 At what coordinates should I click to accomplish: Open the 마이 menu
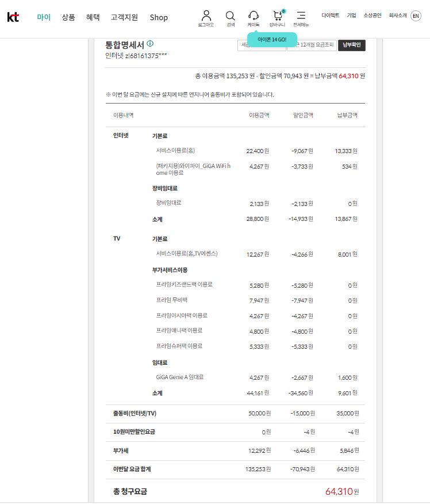pyautogui.click(x=44, y=17)
